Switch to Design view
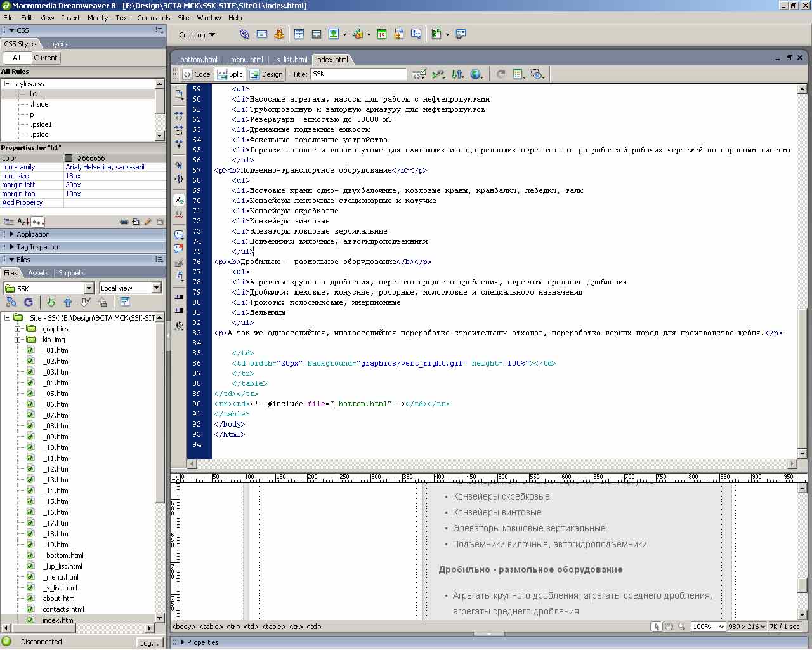Screen dimensions: 812x650 (x=266, y=74)
